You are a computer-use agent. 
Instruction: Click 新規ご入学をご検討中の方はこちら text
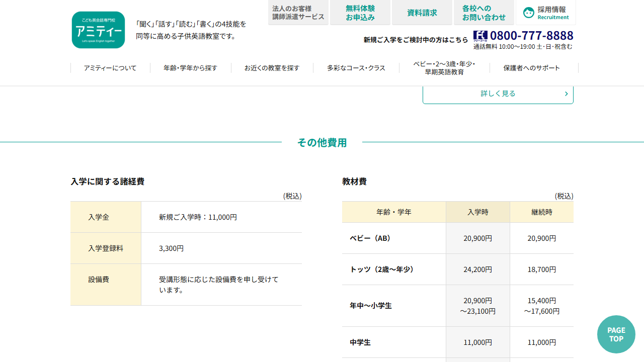pyautogui.click(x=416, y=40)
